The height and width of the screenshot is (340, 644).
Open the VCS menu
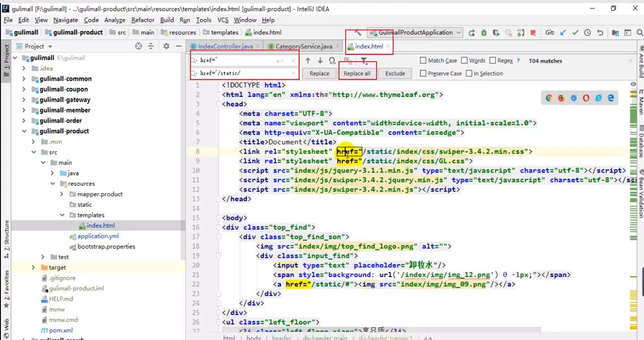coord(223,20)
